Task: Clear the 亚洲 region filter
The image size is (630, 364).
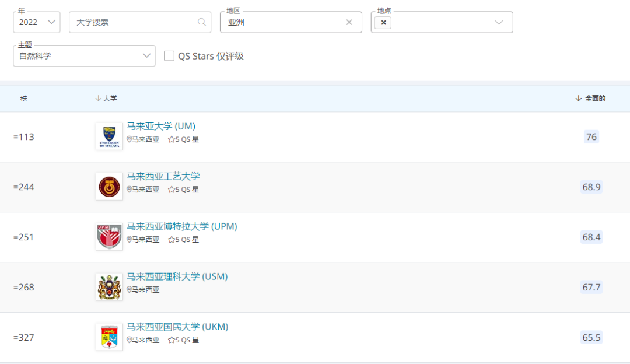Action: tap(349, 22)
